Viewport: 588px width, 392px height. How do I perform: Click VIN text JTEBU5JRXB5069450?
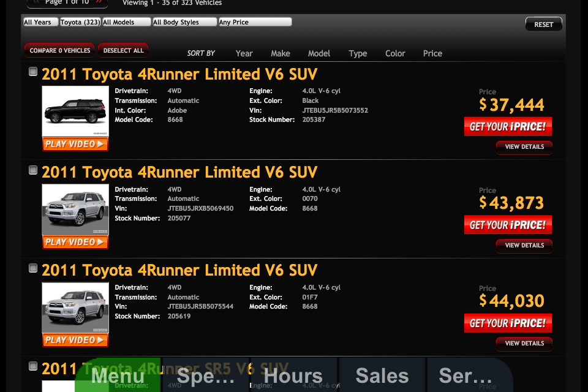click(x=200, y=208)
